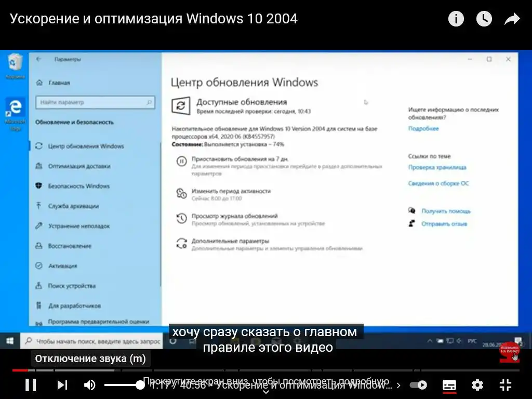Exit full screen mode
Viewport: 532px width, 399px height.
click(x=506, y=385)
